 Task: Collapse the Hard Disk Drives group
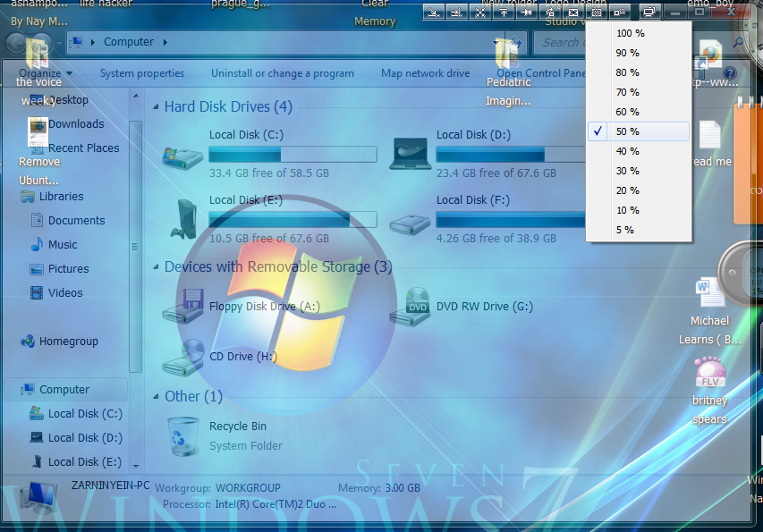[x=156, y=107]
